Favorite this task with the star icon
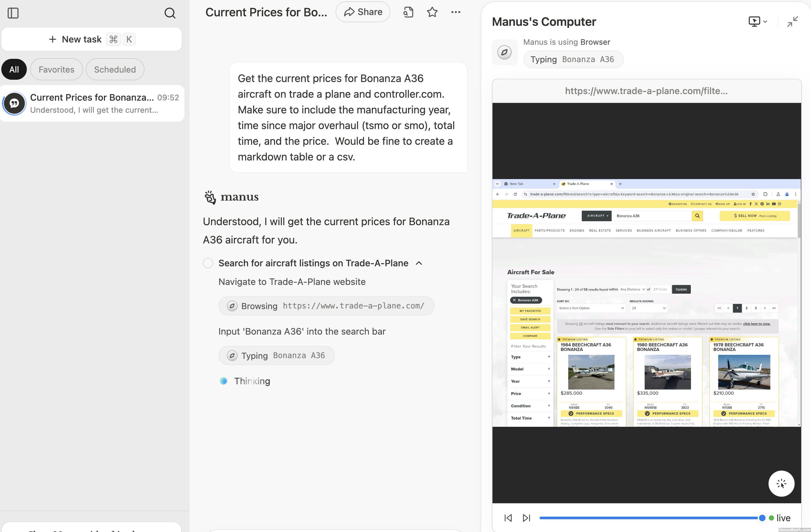Image resolution: width=811 pixels, height=532 pixels. tap(432, 12)
